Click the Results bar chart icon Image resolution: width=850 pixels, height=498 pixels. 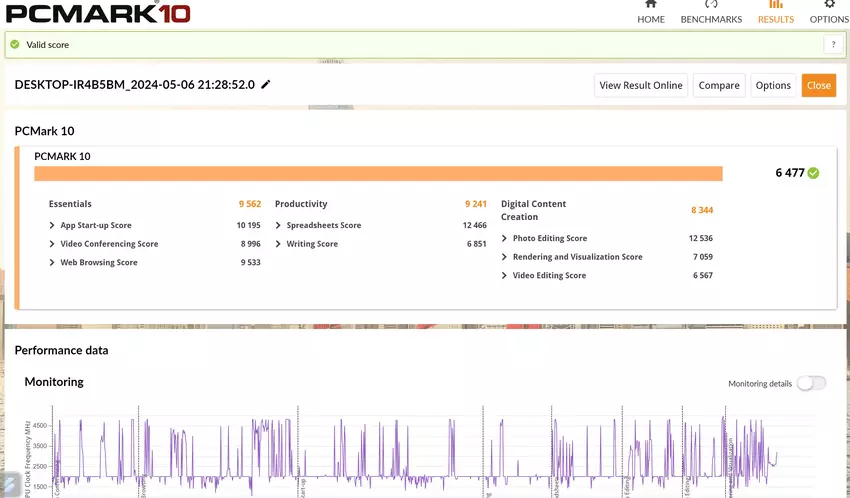(776, 5)
